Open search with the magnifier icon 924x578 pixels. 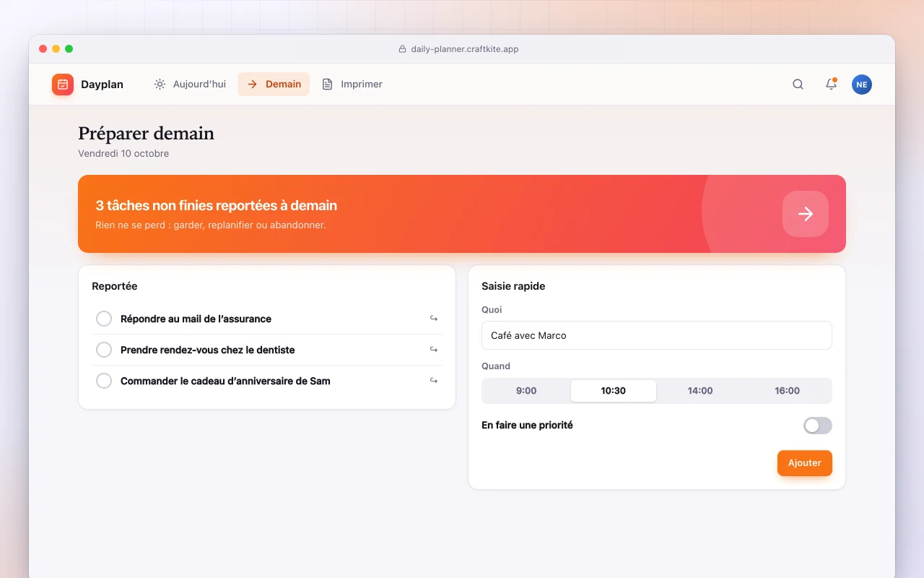pos(798,85)
